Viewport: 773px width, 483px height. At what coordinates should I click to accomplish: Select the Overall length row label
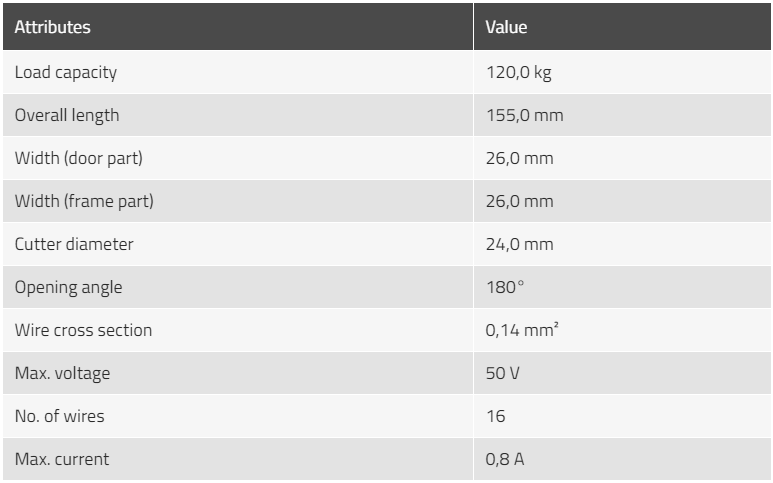point(67,115)
